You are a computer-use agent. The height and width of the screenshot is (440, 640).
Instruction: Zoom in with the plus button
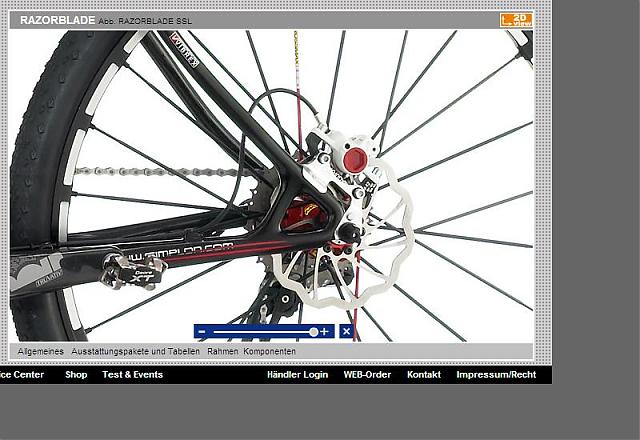pos(324,331)
